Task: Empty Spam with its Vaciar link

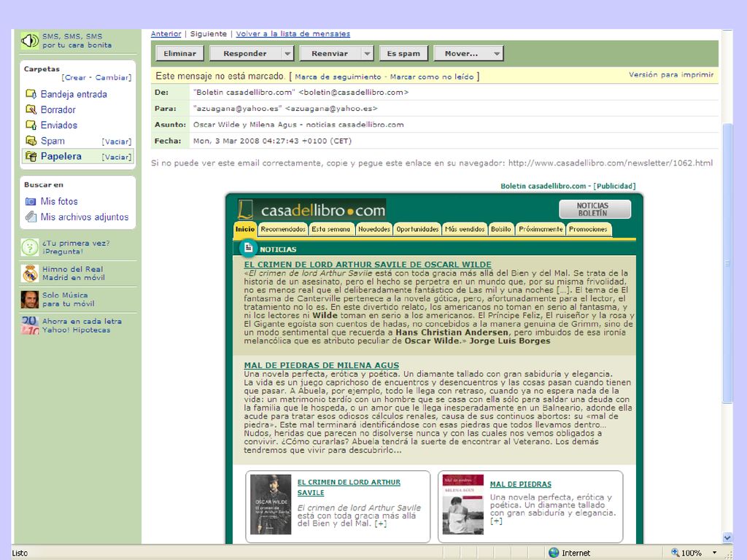Action: (117, 141)
